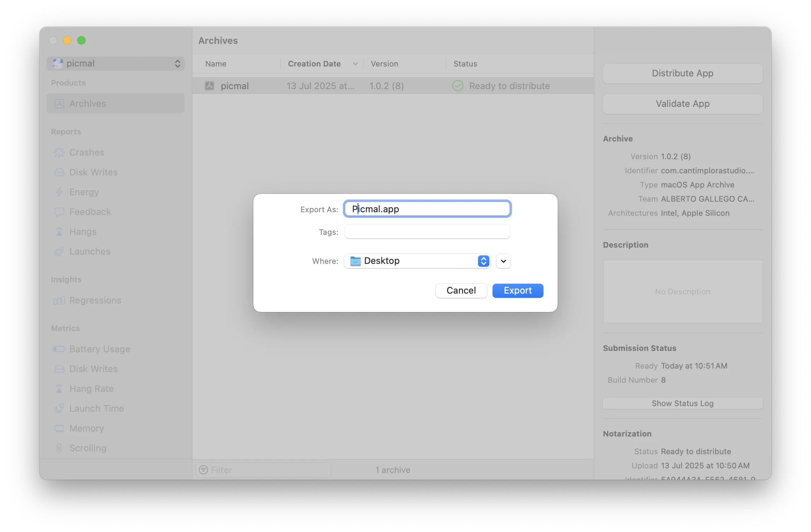Viewport: 811px width, 532px height.
Task: Click the Export As filename field
Action: [427, 209]
